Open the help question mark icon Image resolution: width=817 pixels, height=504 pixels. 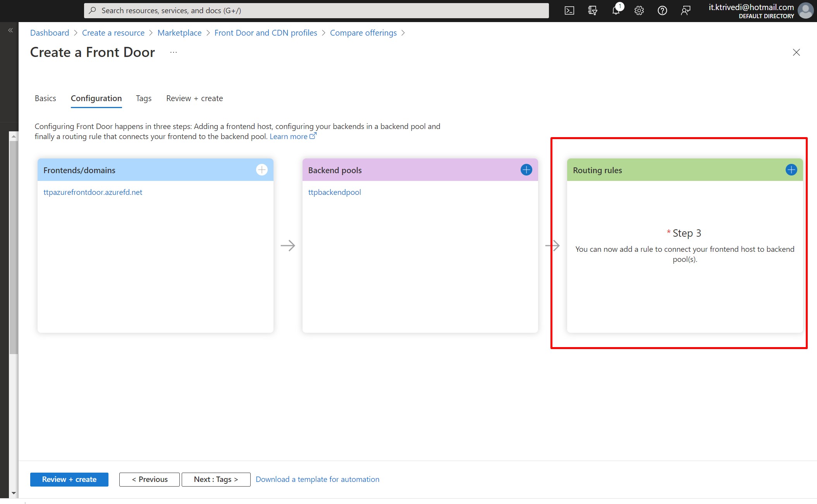point(662,10)
